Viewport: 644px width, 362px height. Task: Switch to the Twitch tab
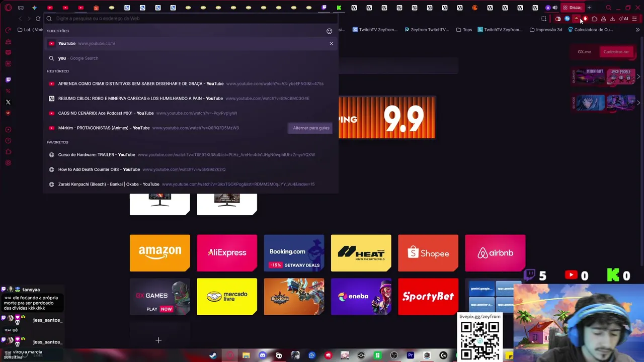coord(324,8)
